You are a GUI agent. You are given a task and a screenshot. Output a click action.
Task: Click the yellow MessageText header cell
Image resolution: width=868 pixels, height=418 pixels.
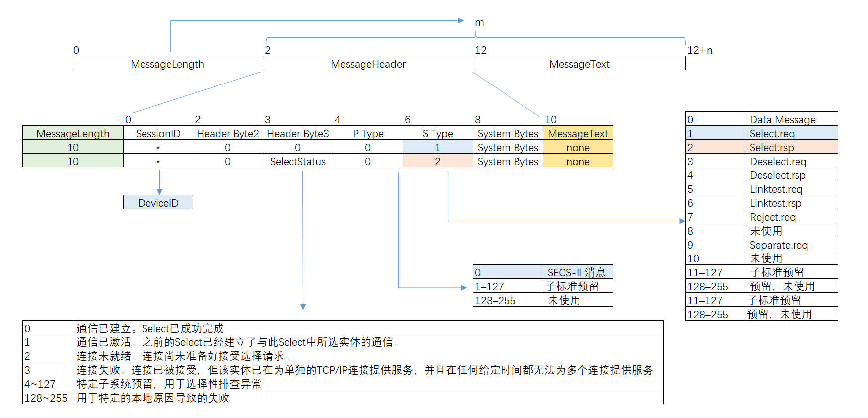[578, 133]
